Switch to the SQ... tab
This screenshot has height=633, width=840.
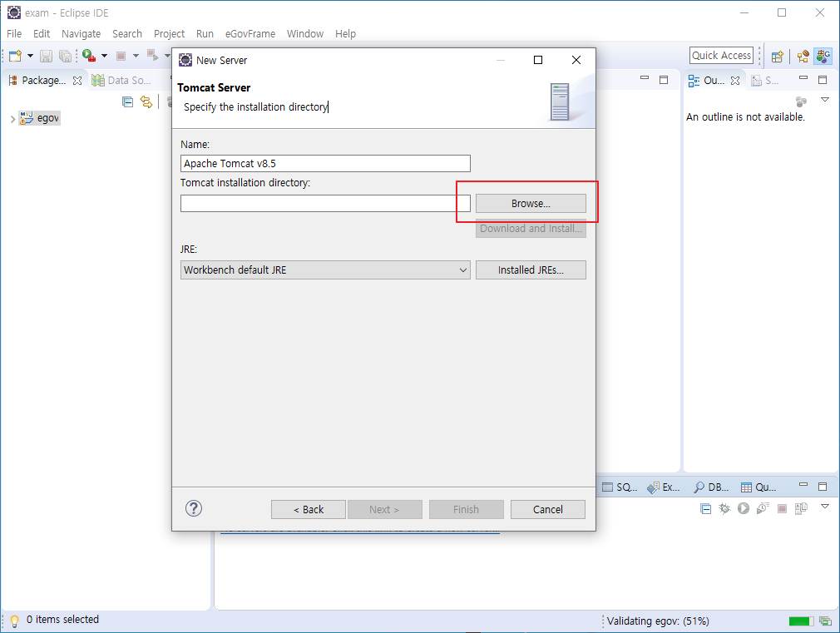pos(620,487)
